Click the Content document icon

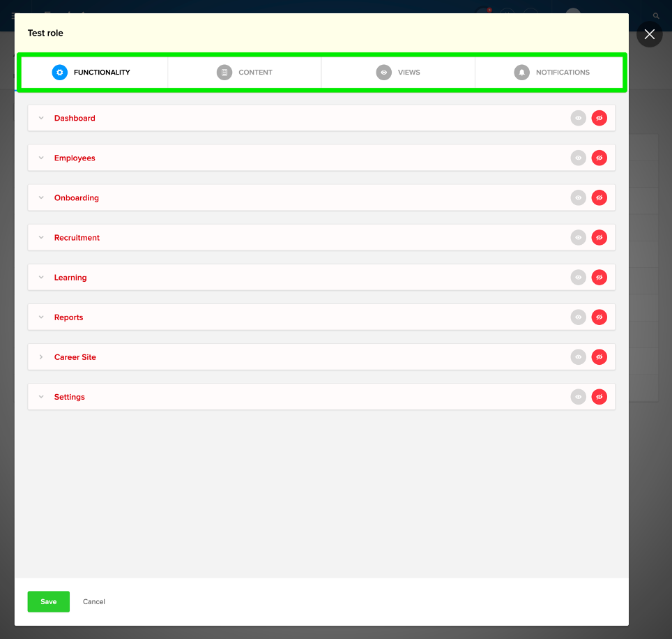point(224,73)
